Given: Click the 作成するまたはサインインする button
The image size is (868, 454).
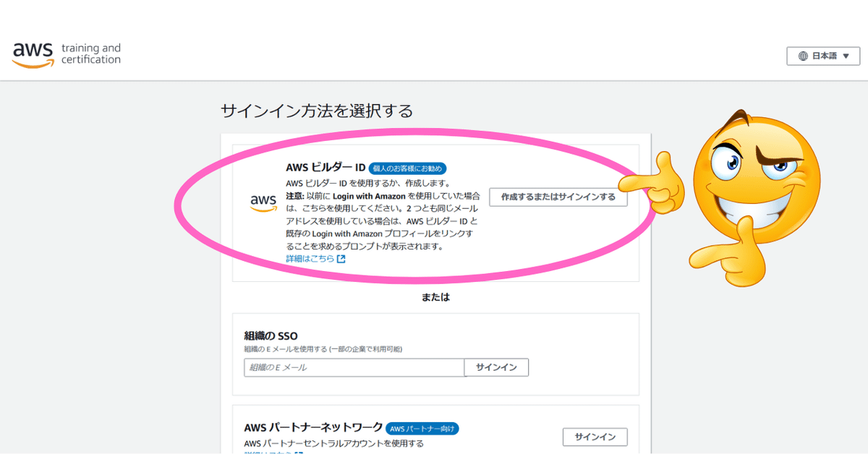Looking at the screenshot, I should click(558, 197).
